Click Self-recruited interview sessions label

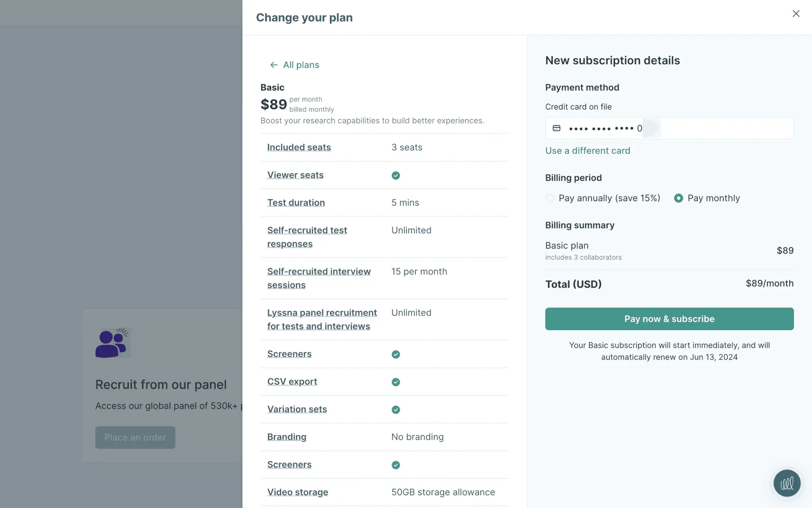click(x=318, y=278)
